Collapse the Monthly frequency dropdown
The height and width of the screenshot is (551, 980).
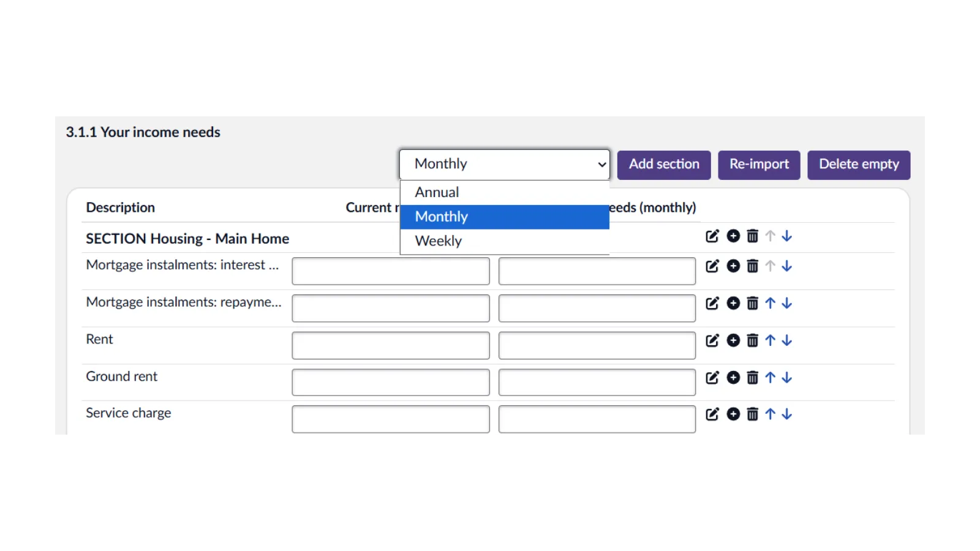[x=504, y=164]
